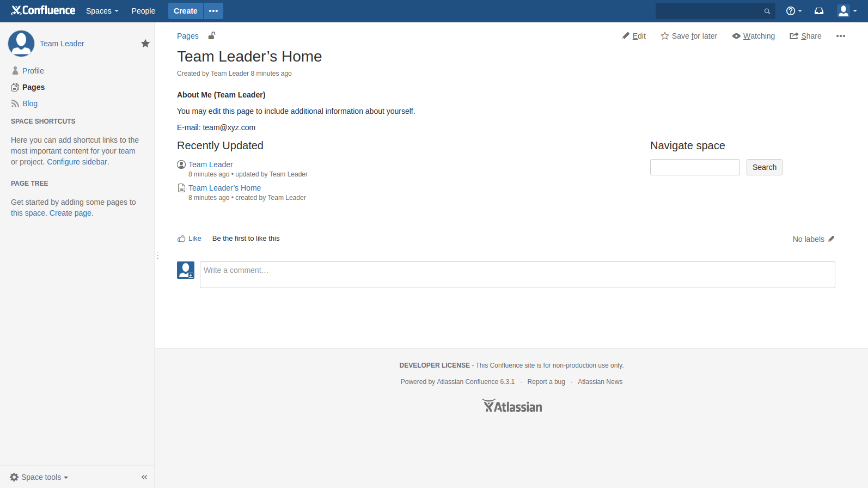The image size is (868, 488).
Task: Toggle the space favourite star
Action: [x=145, y=44]
